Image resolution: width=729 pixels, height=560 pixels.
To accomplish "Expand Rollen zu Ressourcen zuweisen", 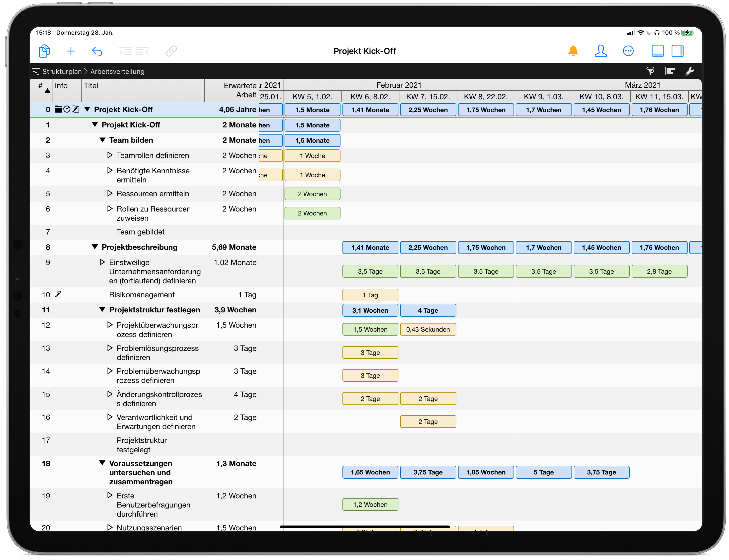I will (110, 209).
